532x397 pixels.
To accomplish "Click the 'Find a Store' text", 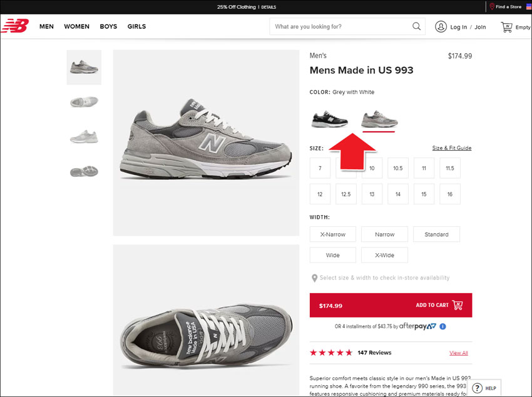I will [x=508, y=7].
